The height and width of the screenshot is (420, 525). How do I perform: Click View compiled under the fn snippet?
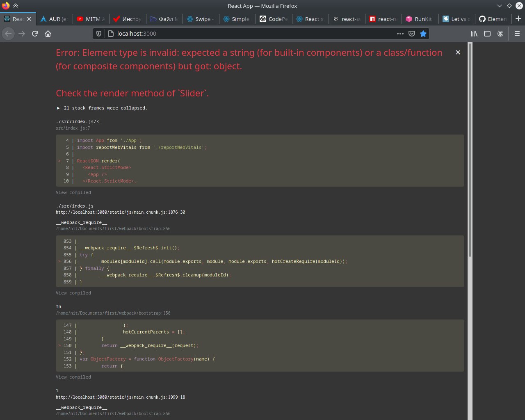click(73, 377)
